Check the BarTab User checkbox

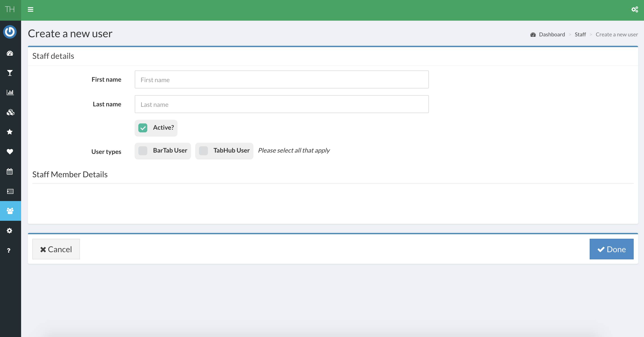pyautogui.click(x=143, y=151)
